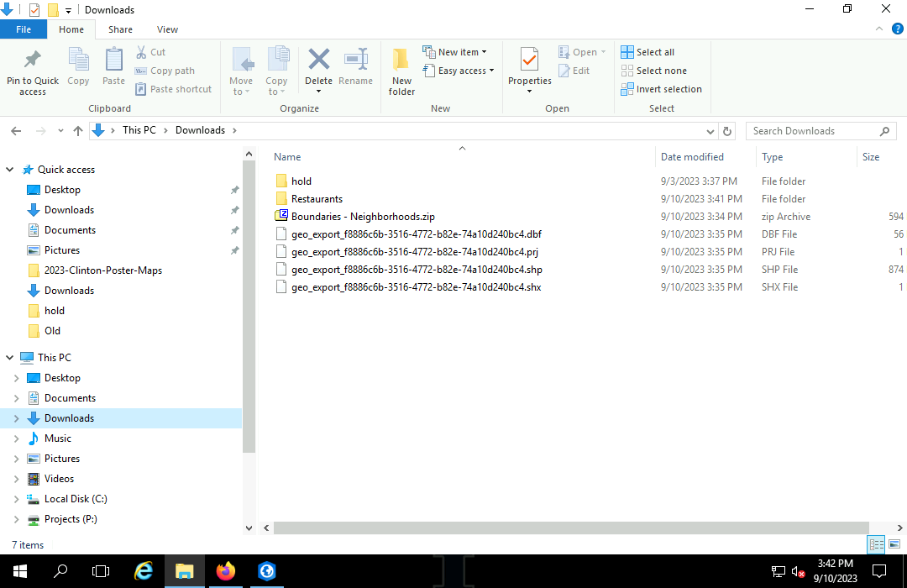
Task: Launch Firefox from the taskbar
Action: [225, 571]
